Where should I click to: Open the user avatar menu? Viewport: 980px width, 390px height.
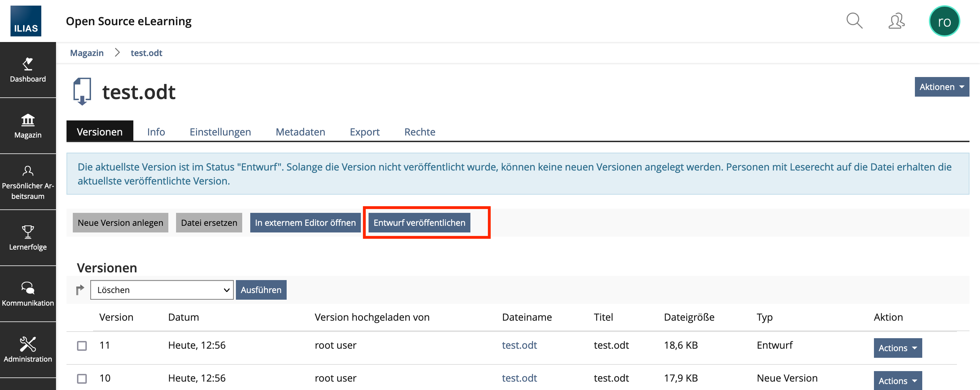pos(944,21)
